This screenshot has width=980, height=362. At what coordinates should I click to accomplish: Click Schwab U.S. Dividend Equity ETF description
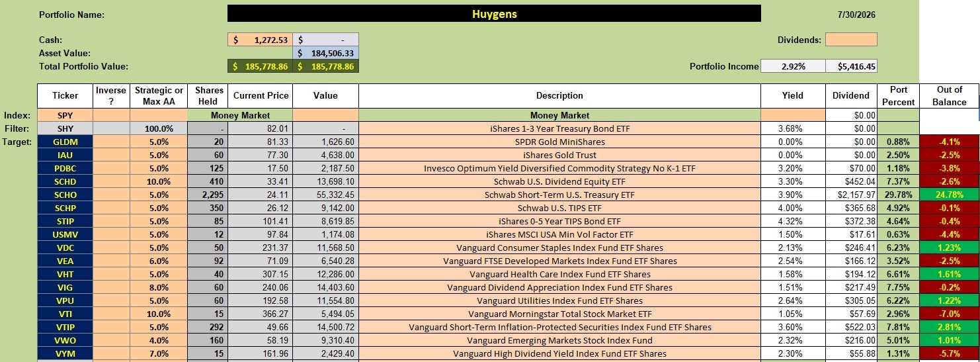pos(559,181)
